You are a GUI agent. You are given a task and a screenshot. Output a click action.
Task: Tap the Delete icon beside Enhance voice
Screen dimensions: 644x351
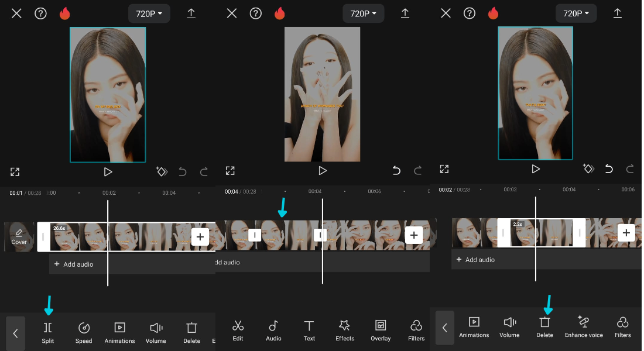tap(544, 327)
